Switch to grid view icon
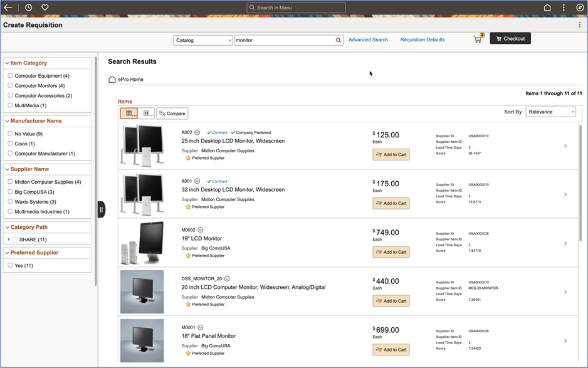This screenshot has height=368, width=588. pos(147,113)
